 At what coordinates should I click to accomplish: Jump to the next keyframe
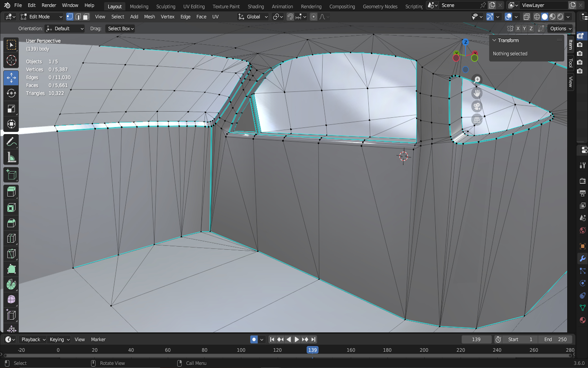[305, 339]
